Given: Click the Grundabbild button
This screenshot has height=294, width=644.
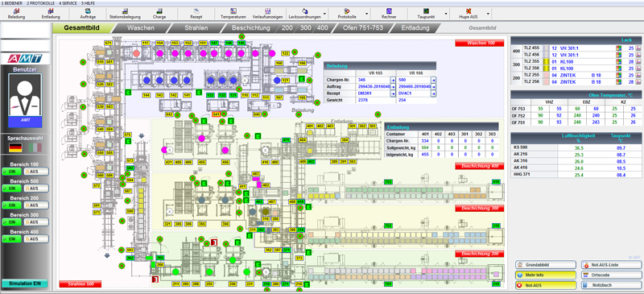Looking at the screenshot, I should coord(546,265).
